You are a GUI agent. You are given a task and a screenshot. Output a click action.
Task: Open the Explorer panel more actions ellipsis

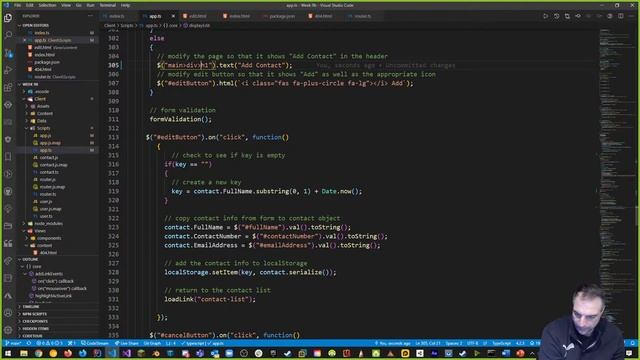pos(90,16)
